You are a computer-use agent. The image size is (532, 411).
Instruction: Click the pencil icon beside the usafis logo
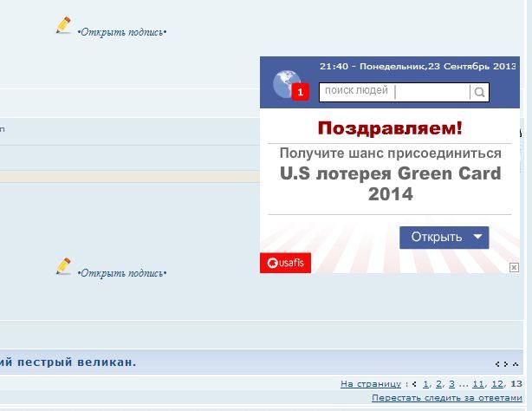[64, 266]
